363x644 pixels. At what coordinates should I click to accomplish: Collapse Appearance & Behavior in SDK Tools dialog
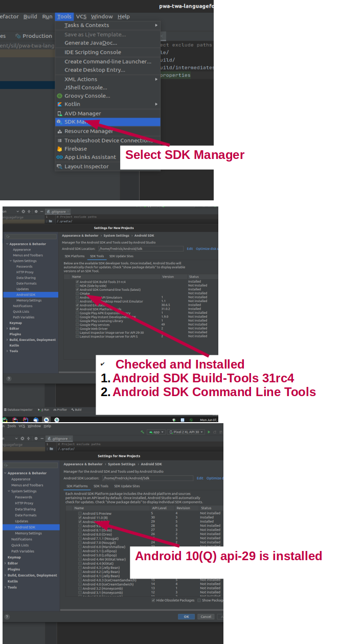pyautogui.click(x=7, y=244)
